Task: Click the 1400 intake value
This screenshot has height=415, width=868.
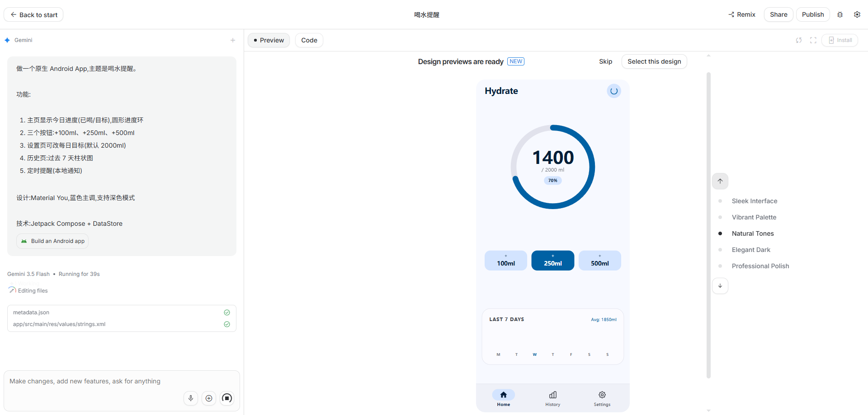Action: 553,158
